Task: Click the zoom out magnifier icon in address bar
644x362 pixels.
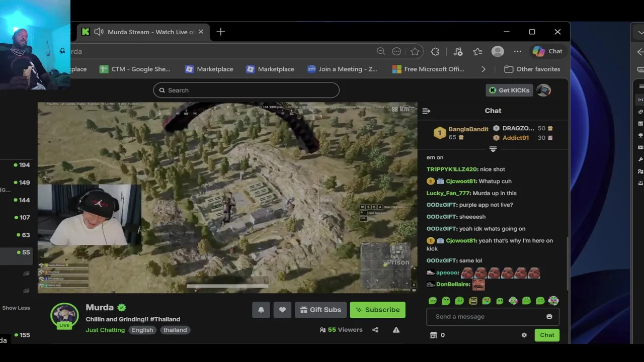Action: [381, 51]
